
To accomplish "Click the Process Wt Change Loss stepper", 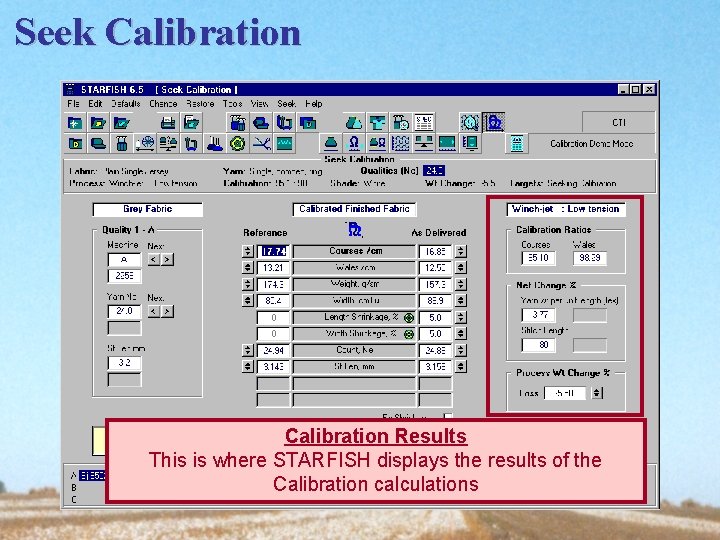I will click(596, 393).
